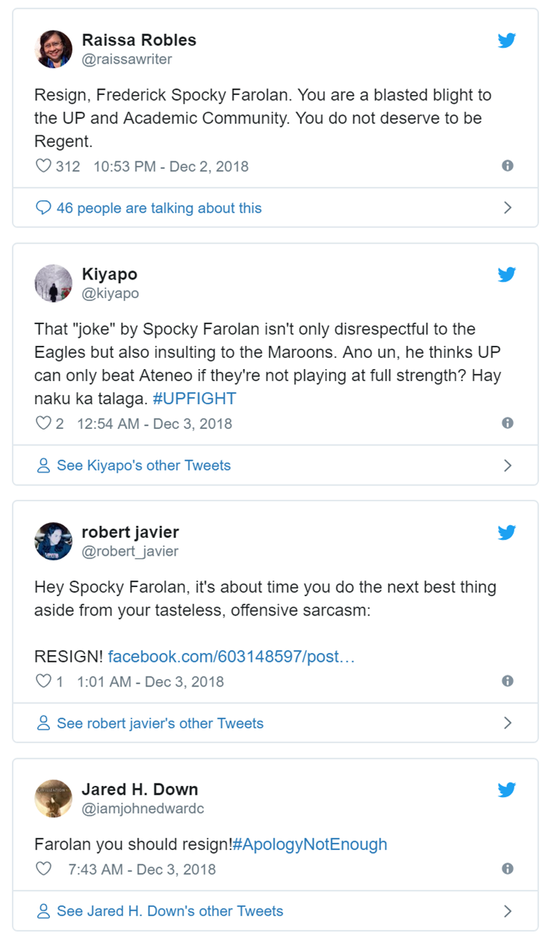Like Jared H. Down's tweet
The width and height of the screenshot is (560, 942).
point(43,869)
